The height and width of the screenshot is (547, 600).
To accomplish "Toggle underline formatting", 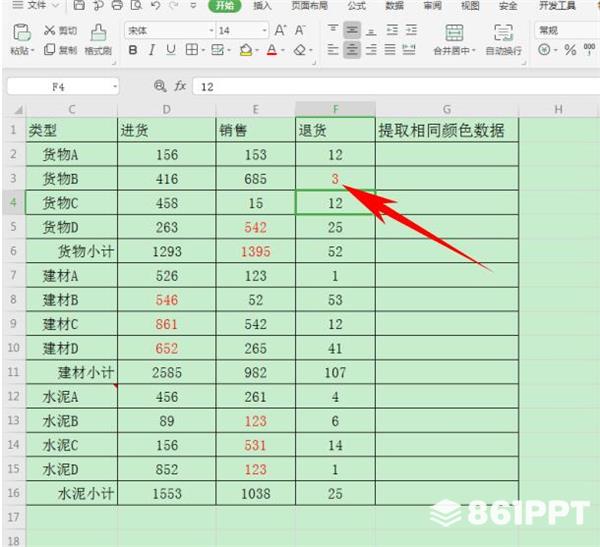I will pos(171,50).
